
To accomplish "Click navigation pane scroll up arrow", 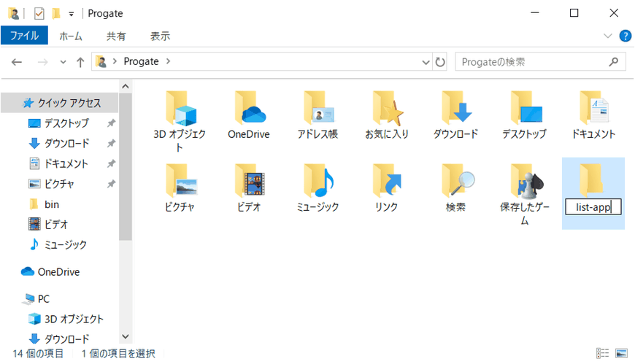I will point(126,86).
